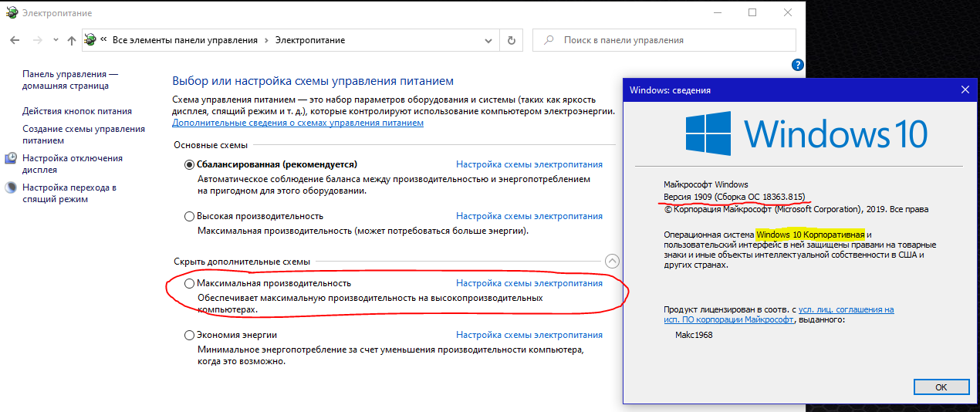Minimize the Электропитание window
The width and height of the screenshot is (980, 412).
[717, 12]
